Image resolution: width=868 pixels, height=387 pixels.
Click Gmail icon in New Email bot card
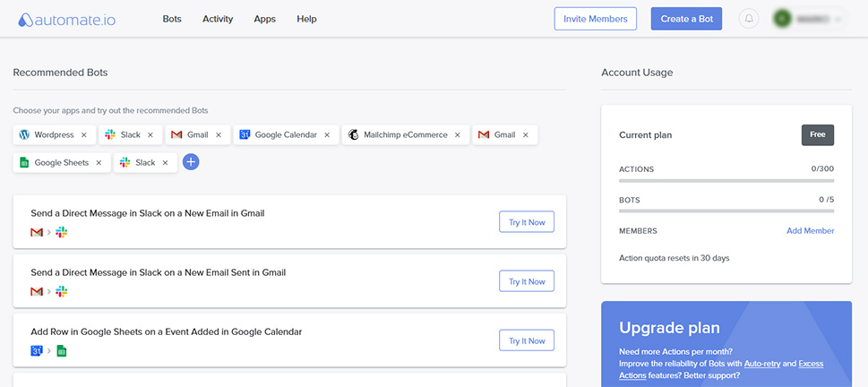point(37,233)
